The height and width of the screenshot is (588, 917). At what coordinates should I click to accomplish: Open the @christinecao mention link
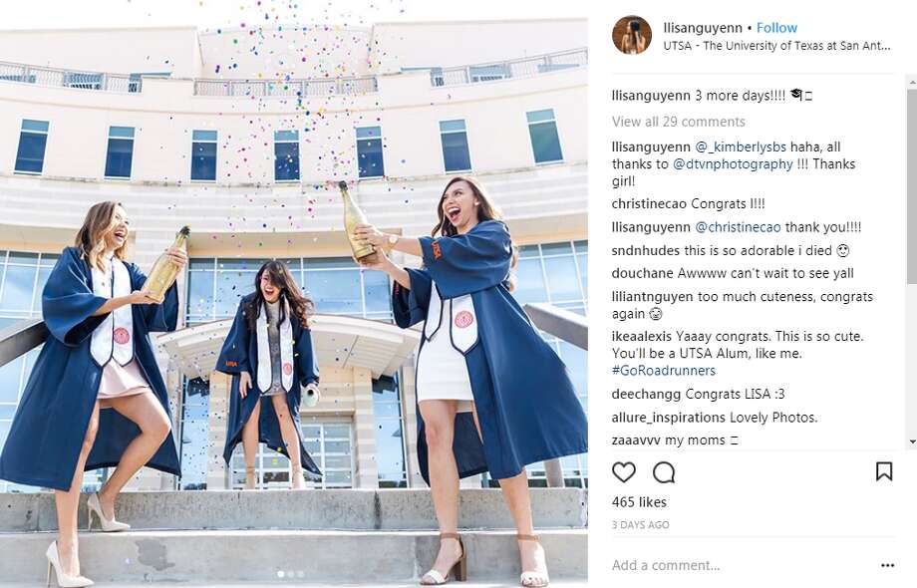(x=738, y=227)
